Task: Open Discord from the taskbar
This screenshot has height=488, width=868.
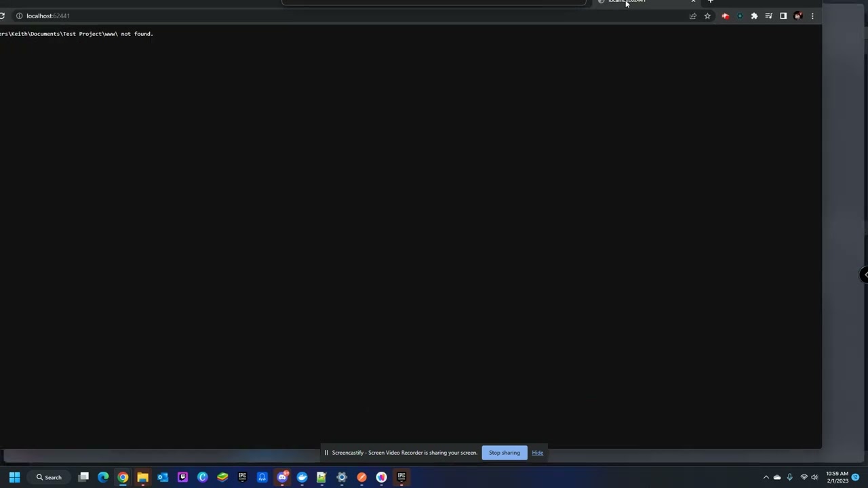Action: click(282, 477)
